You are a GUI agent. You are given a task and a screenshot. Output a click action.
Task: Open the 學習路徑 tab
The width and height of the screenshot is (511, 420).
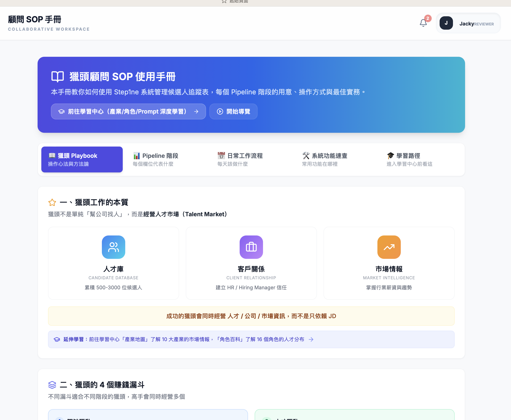pyautogui.click(x=409, y=159)
